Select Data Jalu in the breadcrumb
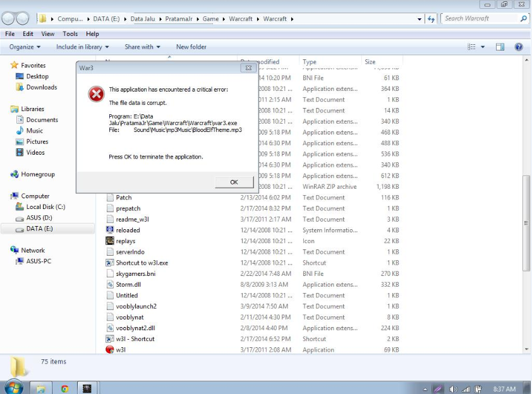The image size is (532, 394). (143, 19)
